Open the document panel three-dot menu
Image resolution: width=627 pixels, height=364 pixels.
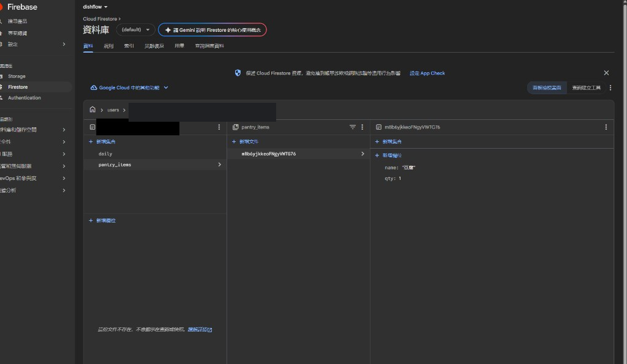pyautogui.click(x=606, y=127)
